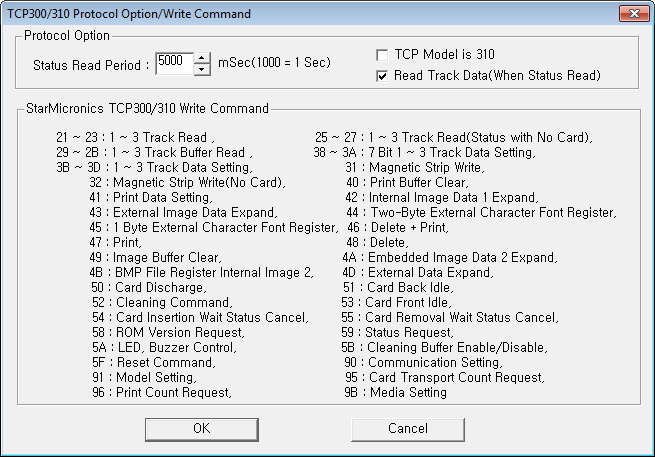The width and height of the screenshot is (655, 457).
Task: Click the '48 : Delete' entry
Action: tap(377, 243)
